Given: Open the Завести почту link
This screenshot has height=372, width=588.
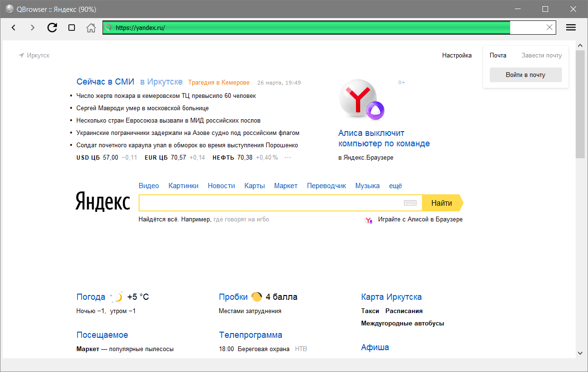Looking at the screenshot, I should coord(541,56).
